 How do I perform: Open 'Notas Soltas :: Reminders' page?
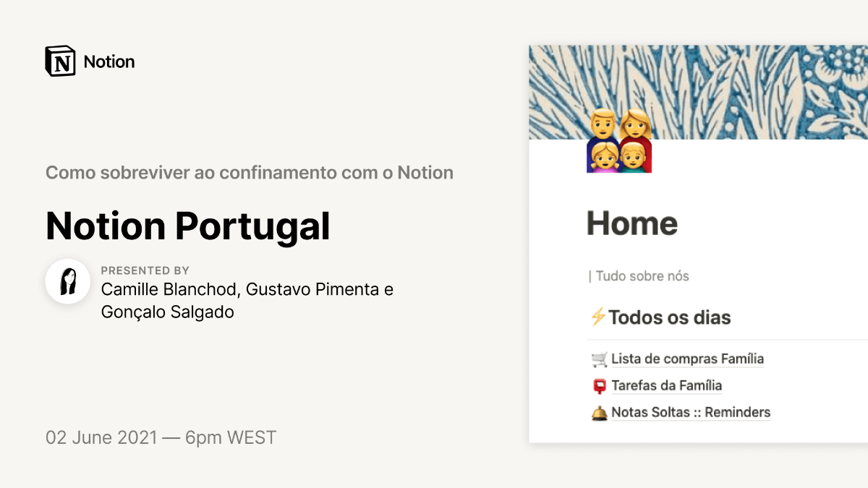[x=691, y=412]
